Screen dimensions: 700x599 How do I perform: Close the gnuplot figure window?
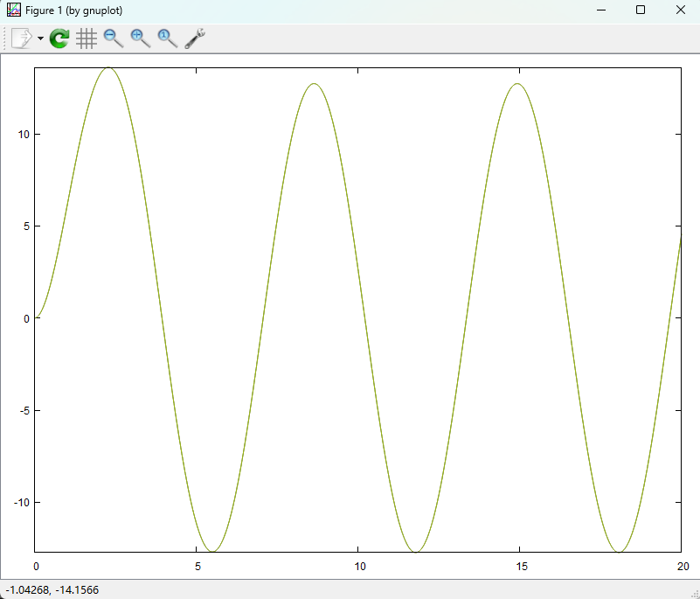681,10
